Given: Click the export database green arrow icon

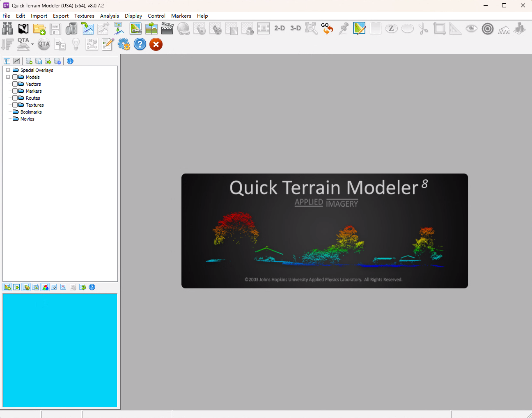Looking at the screenshot, I should (x=48, y=61).
